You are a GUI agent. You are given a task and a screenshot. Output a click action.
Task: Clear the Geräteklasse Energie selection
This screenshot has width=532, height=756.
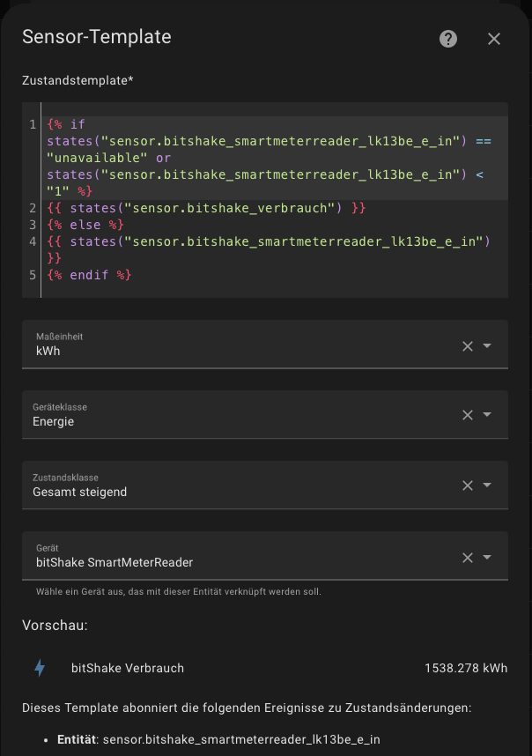coord(468,415)
